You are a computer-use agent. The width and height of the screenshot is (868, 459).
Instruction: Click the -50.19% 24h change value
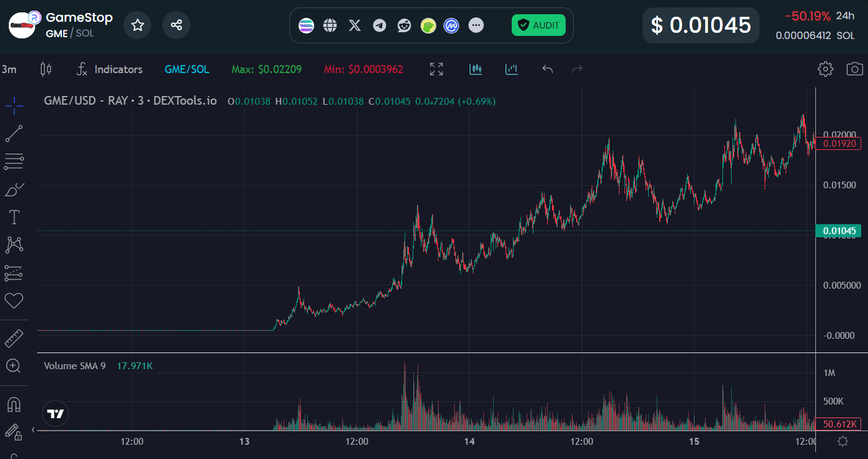807,16
